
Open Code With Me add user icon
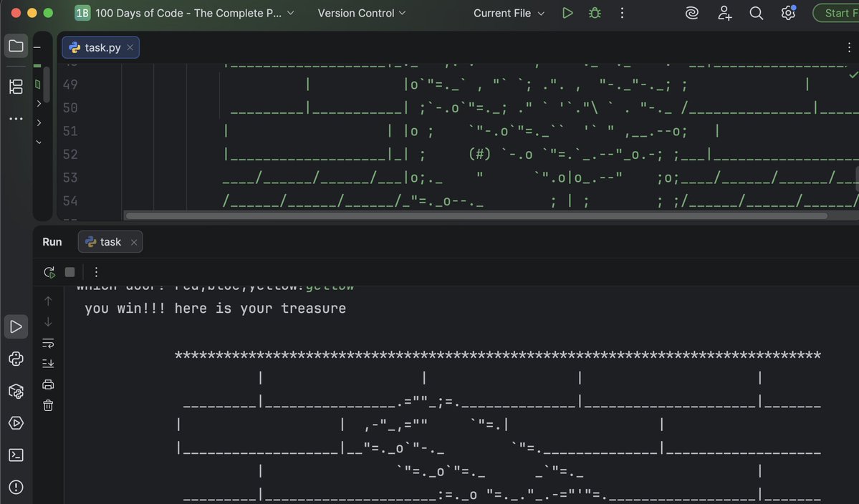[724, 13]
